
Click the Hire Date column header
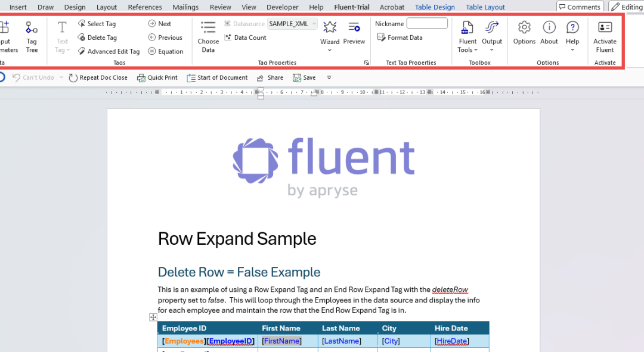pyautogui.click(x=451, y=328)
